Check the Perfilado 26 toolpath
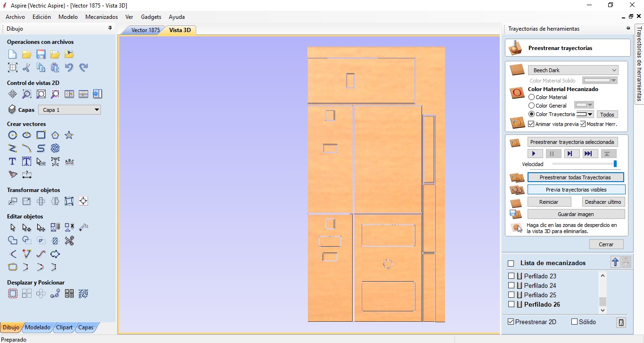The height and width of the screenshot is (343, 644). [511, 304]
